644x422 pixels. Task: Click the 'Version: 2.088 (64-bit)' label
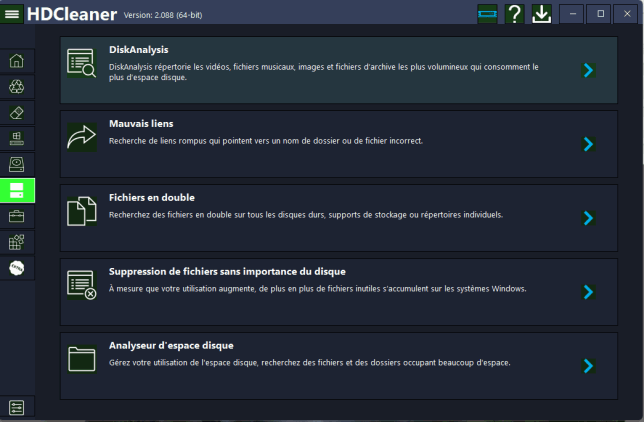163,15
